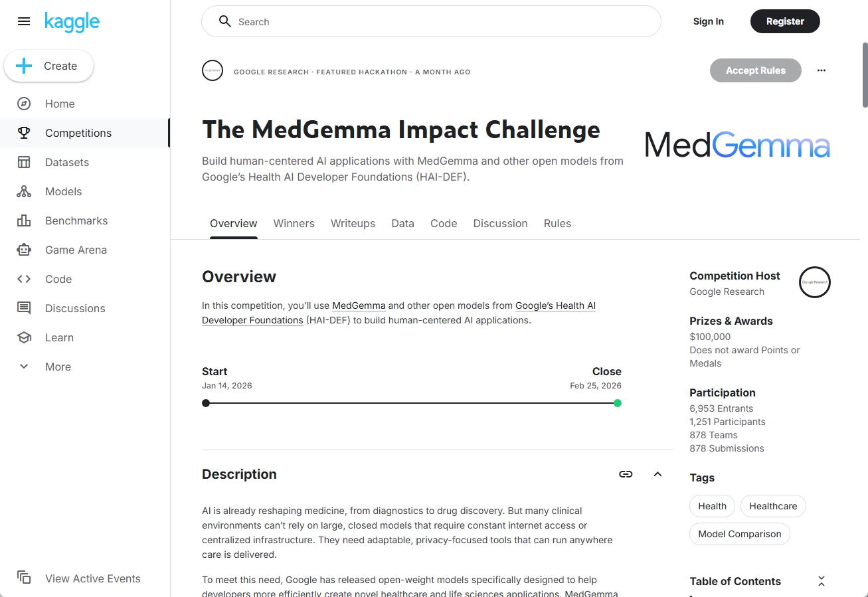Click the Learn icon in sidebar
The height and width of the screenshot is (597, 868).
tap(24, 337)
